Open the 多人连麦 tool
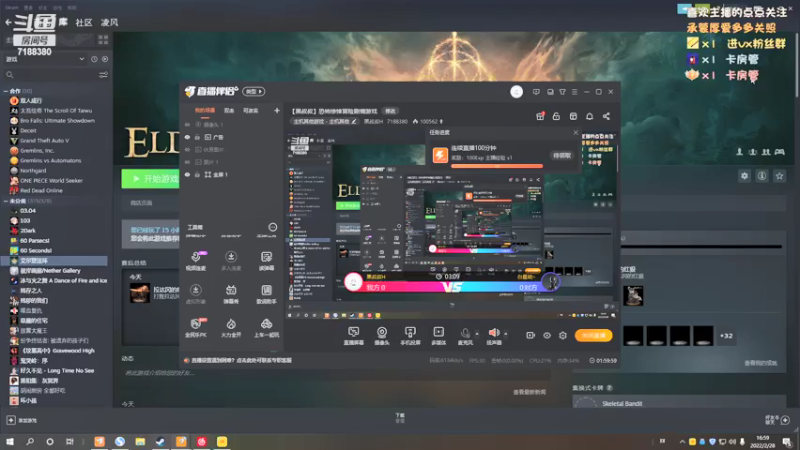This screenshot has width=800, height=450. pyautogui.click(x=231, y=261)
